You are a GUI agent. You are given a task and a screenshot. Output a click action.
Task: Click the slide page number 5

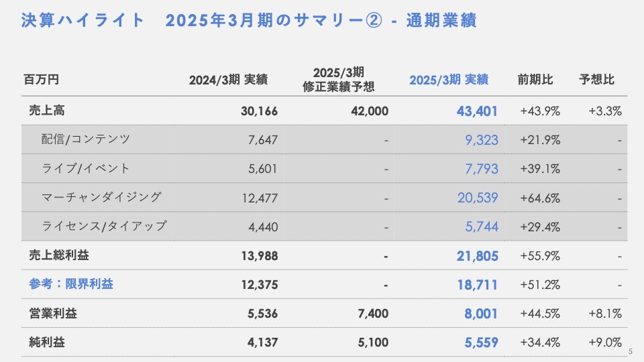[x=631, y=352]
